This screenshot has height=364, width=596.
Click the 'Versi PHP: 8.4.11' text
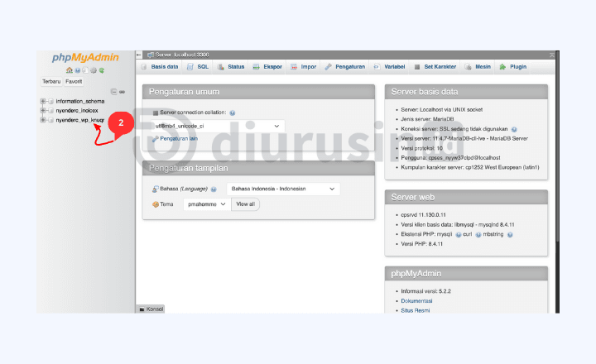pos(421,244)
